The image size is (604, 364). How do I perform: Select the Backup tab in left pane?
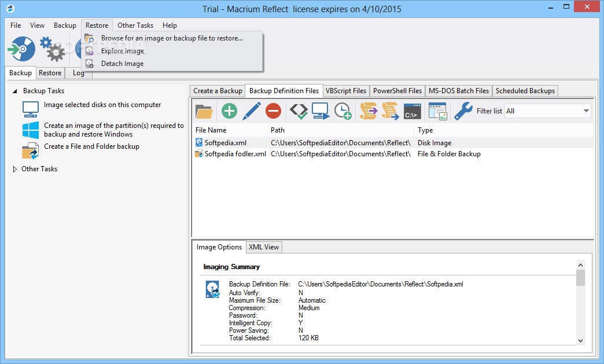[x=20, y=73]
